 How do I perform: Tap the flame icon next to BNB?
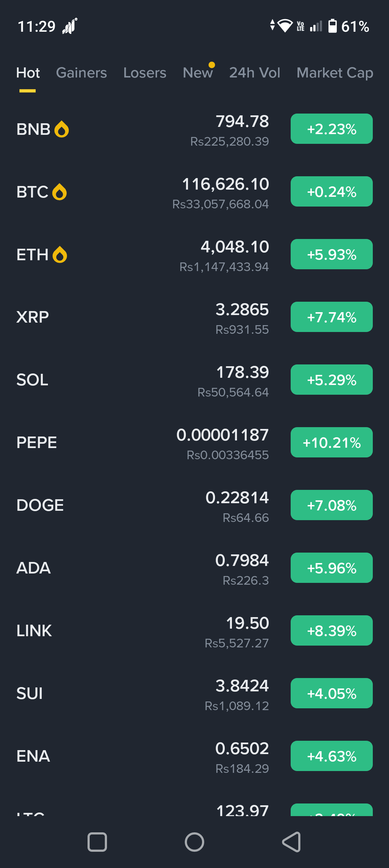pyautogui.click(x=62, y=129)
